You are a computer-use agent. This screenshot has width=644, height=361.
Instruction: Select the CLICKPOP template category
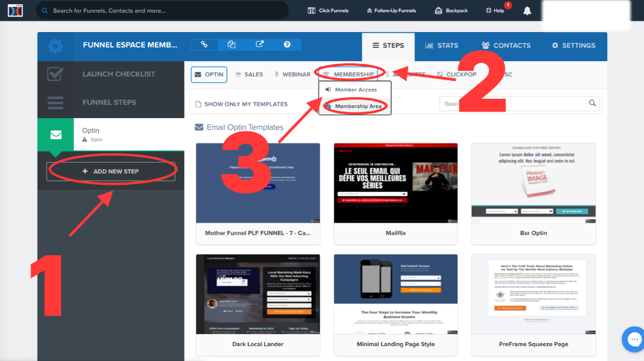457,75
